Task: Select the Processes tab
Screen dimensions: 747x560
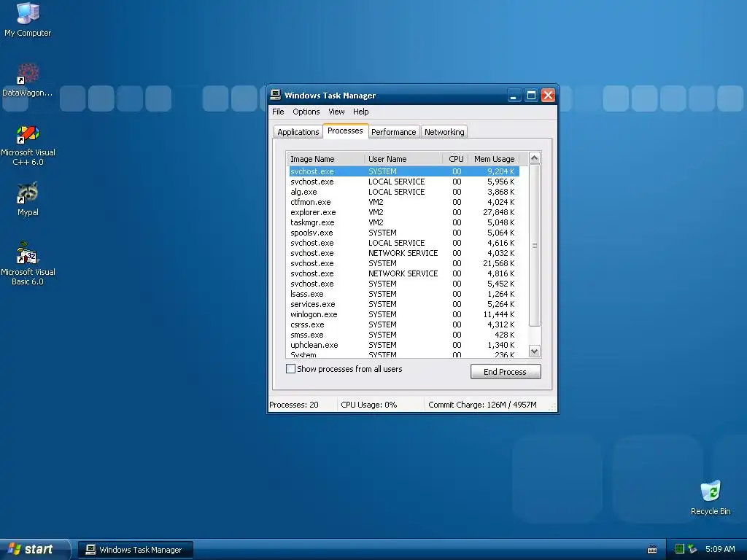Action: click(345, 131)
